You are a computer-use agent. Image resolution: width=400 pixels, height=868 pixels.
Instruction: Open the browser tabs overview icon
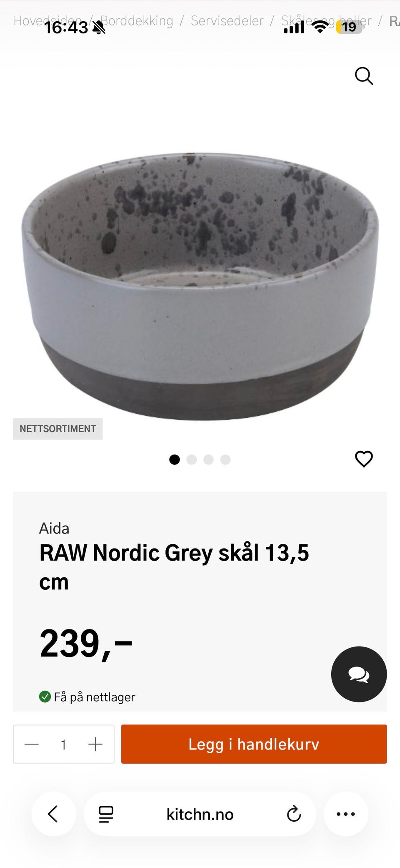106,814
